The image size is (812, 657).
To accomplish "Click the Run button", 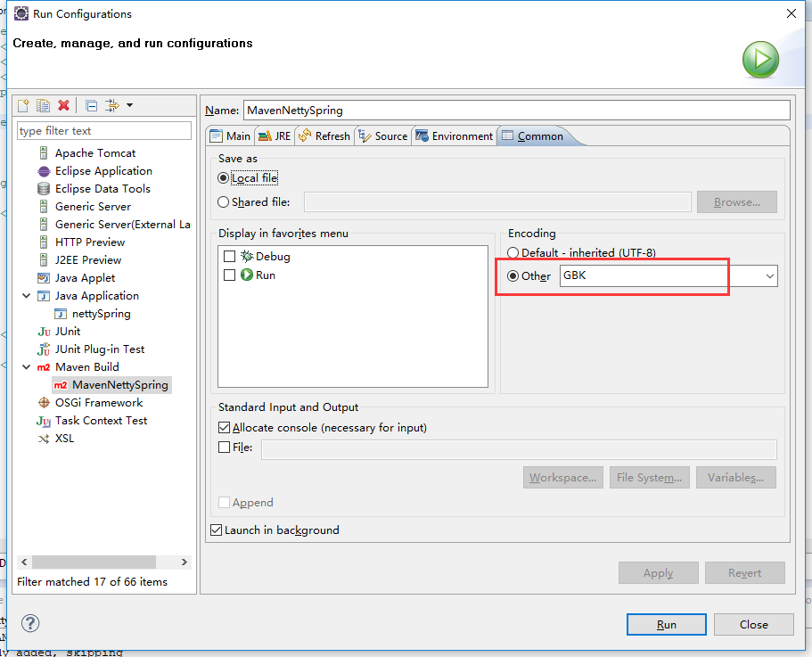I will pyautogui.click(x=666, y=624).
